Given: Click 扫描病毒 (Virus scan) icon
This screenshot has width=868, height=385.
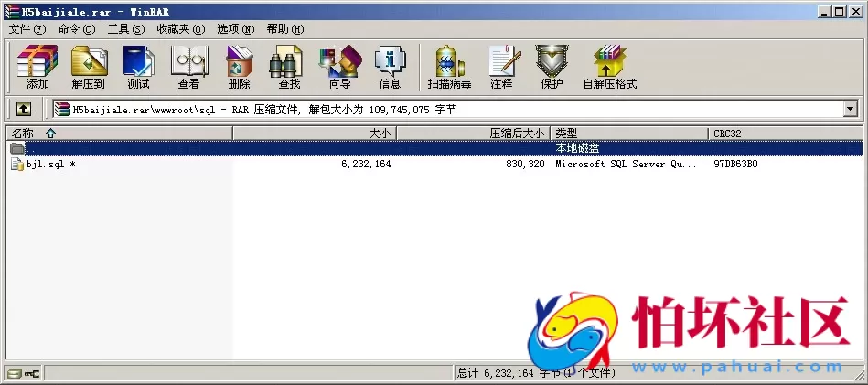Looking at the screenshot, I should [449, 67].
